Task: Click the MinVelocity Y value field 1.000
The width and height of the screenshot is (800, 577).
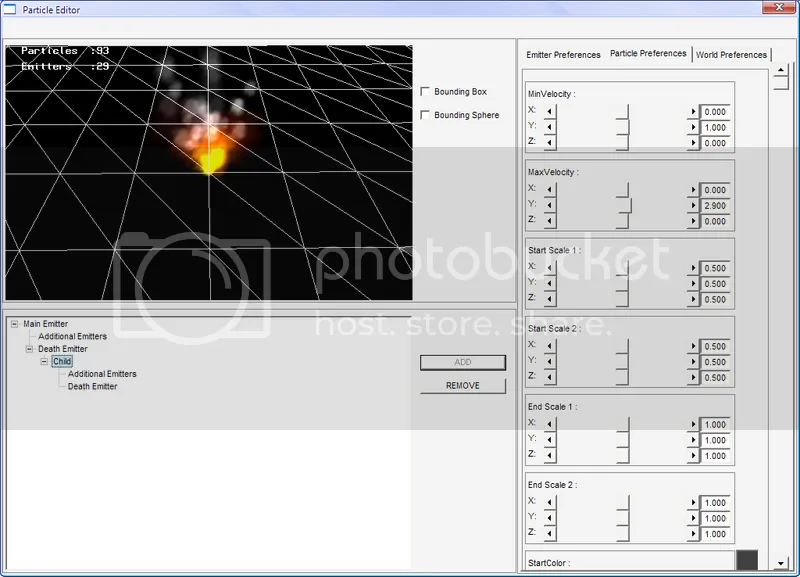Action: tap(715, 128)
